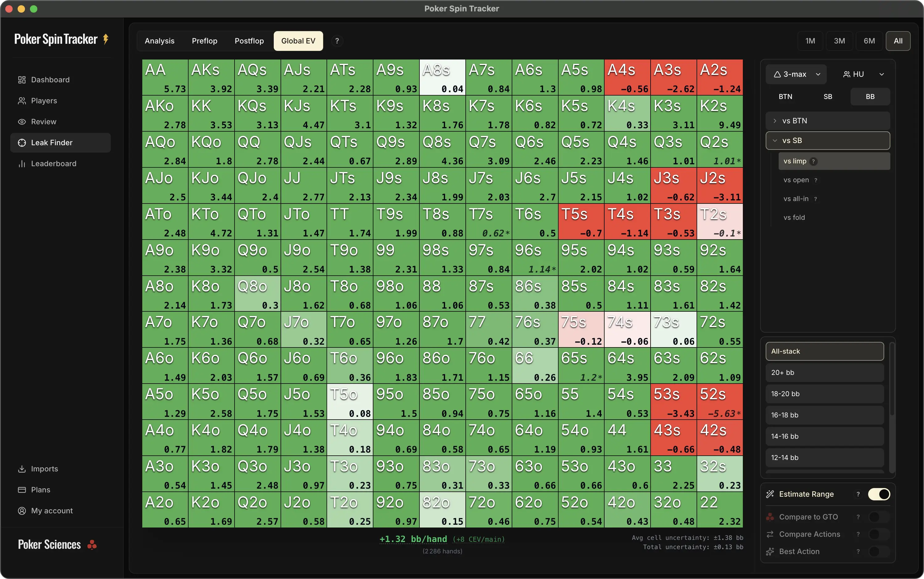Enable the Best Action toggle
924x579 pixels.
point(879,552)
